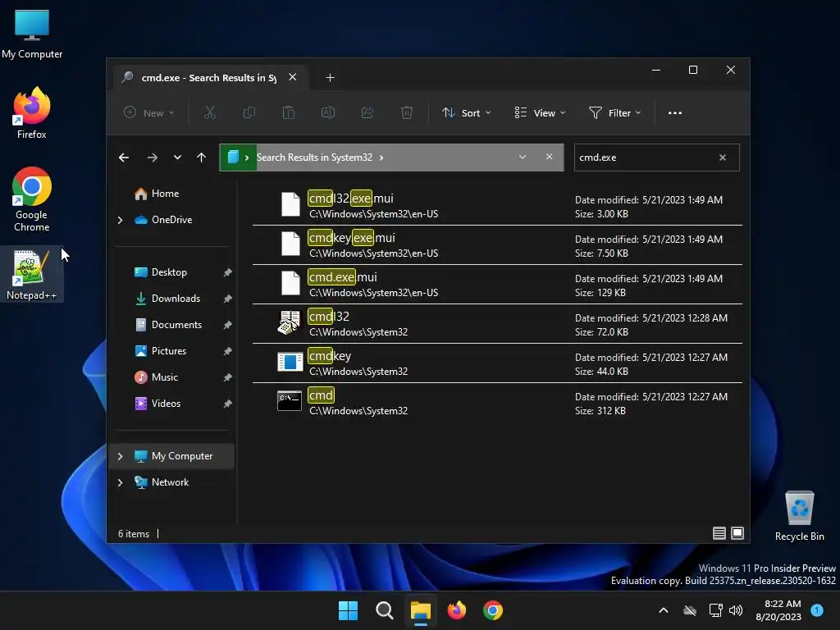Select the cmdl32.exe.mui file name
This screenshot has width=840, height=630.
click(350, 199)
